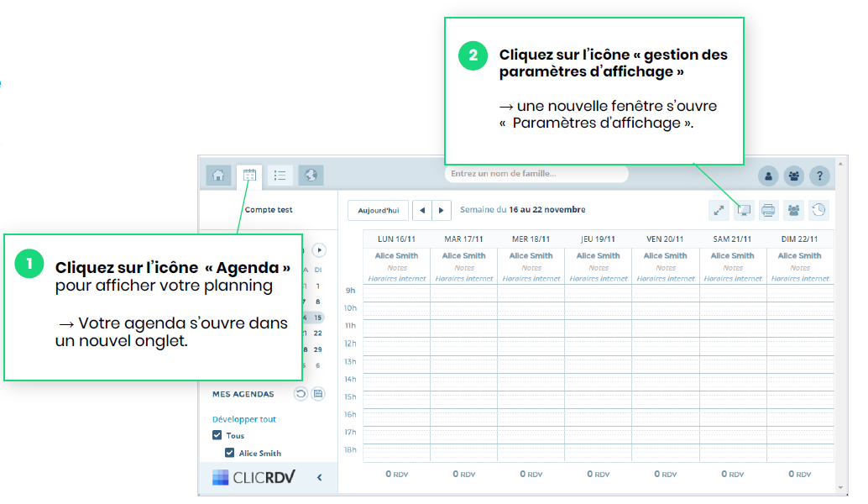This screenshot has width=868, height=504.
Task: Open the help question mark icon
Action: pos(819,176)
